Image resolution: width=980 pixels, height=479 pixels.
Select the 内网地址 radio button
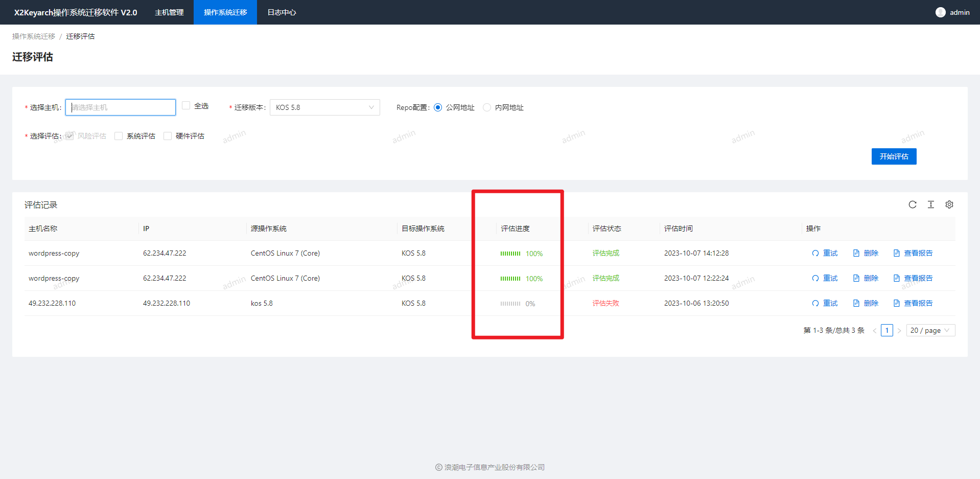[x=487, y=107]
